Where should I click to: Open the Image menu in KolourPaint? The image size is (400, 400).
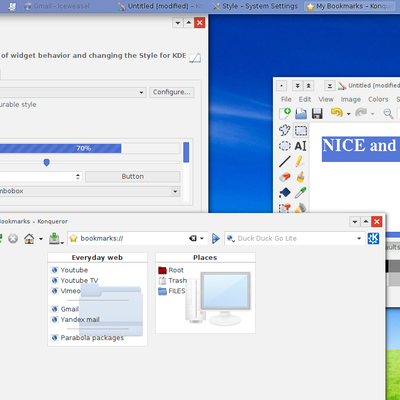tap(350, 99)
